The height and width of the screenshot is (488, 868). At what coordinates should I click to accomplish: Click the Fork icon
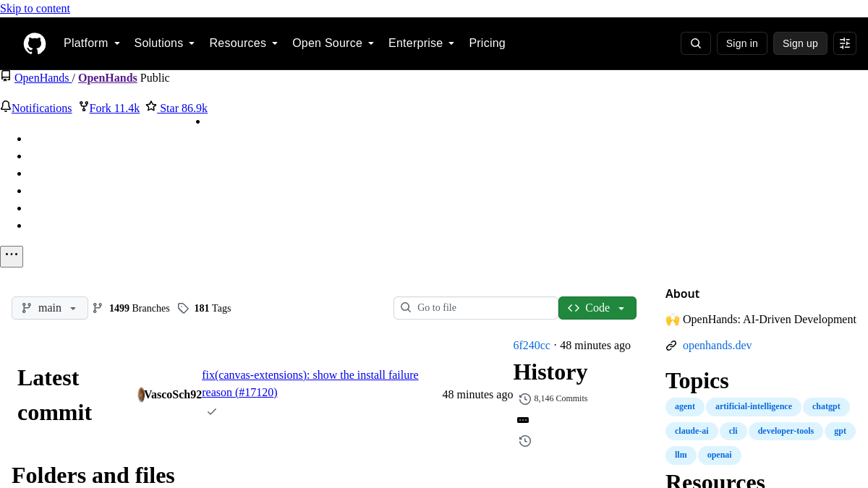(84, 107)
